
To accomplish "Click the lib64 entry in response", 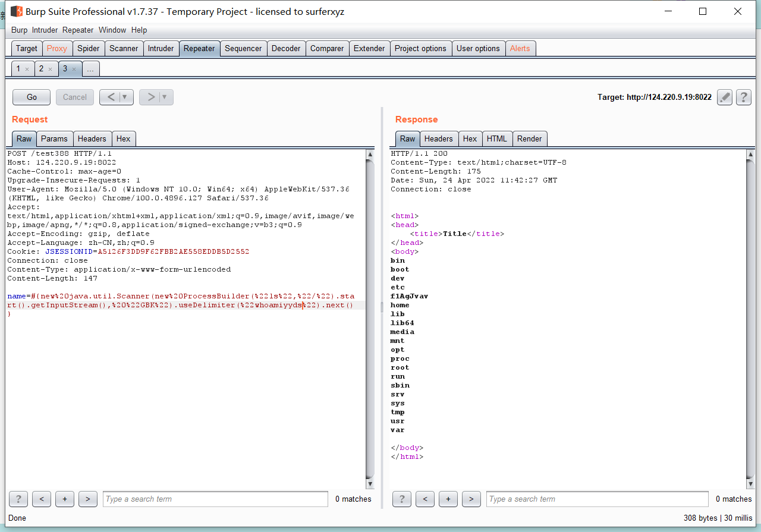I will click(402, 323).
